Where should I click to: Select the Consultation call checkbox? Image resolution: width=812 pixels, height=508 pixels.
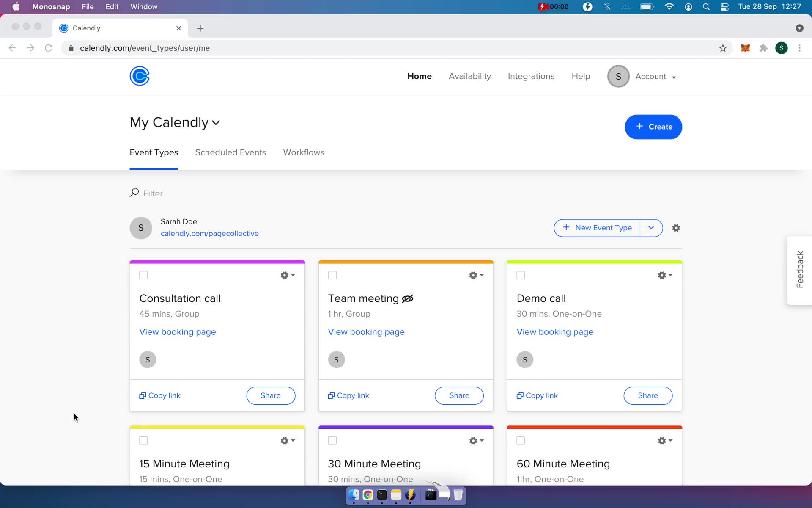tap(143, 275)
